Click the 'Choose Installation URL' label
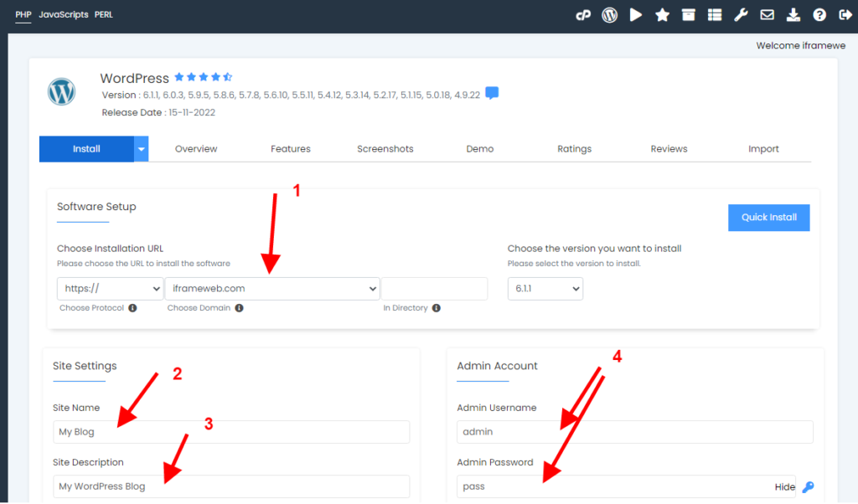This screenshot has height=504, width=858. [110, 248]
